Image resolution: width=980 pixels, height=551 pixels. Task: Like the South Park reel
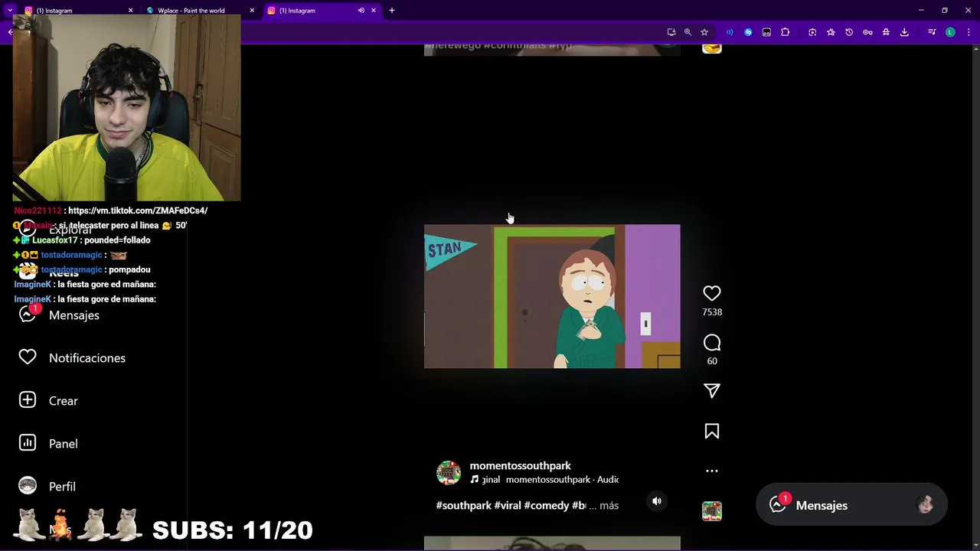(x=712, y=293)
